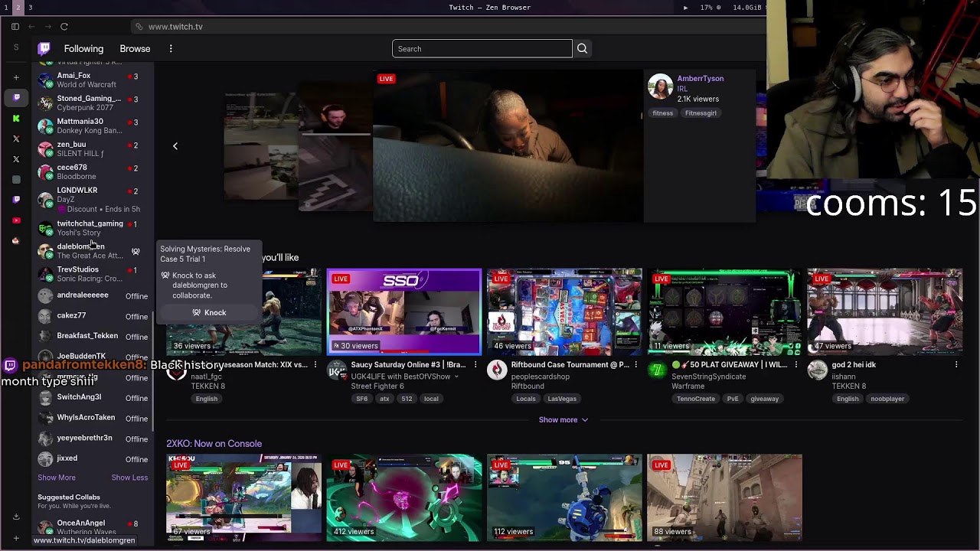This screenshot has height=551, width=980.
Task: Open the 88 viewers stream thumbnail
Action: pyautogui.click(x=725, y=497)
